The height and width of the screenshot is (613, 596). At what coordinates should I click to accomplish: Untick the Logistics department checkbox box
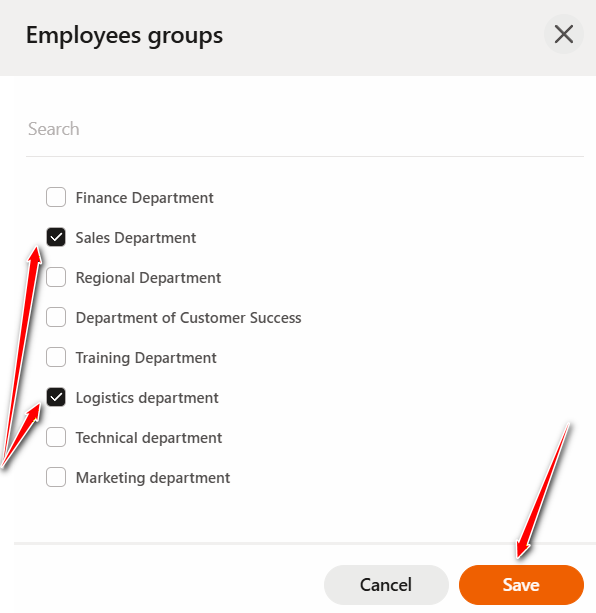(x=56, y=397)
